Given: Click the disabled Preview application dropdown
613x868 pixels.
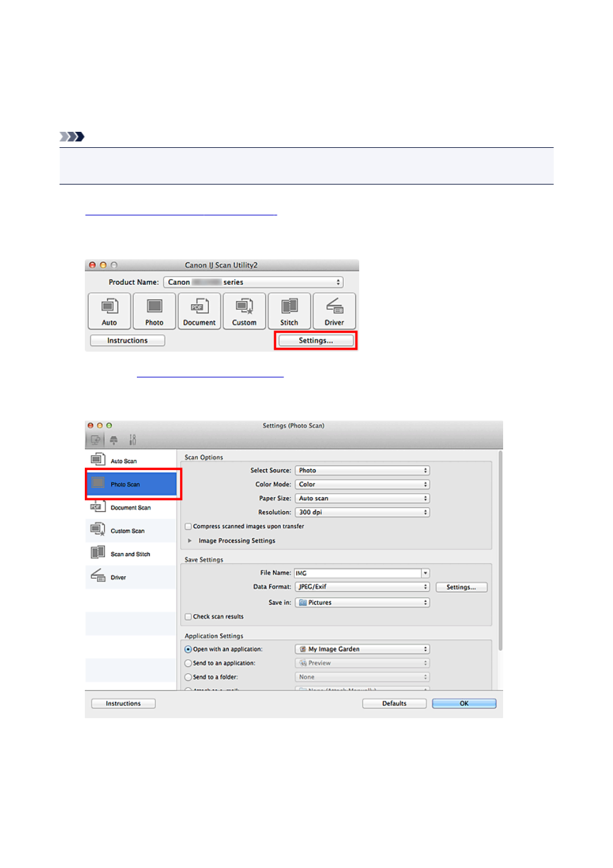Looking at the screenshot, I should tap(362, 663).
